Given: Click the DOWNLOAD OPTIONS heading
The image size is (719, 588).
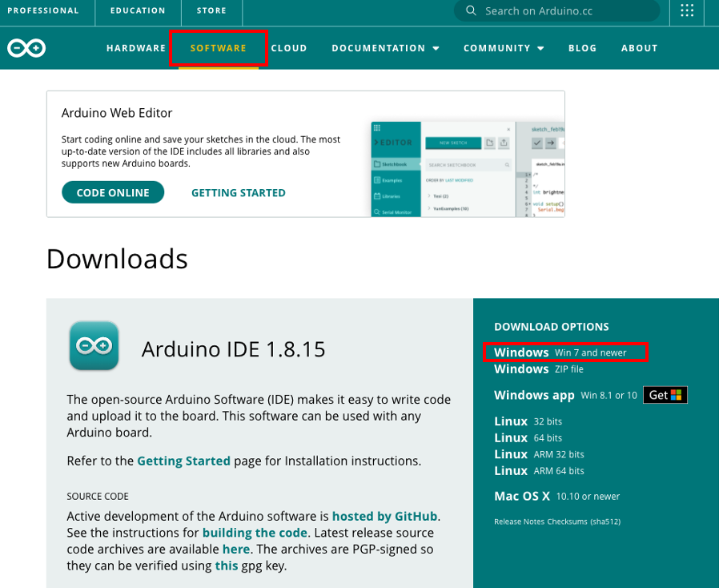Looking at the screenshot, I should [x=551, y=327].
